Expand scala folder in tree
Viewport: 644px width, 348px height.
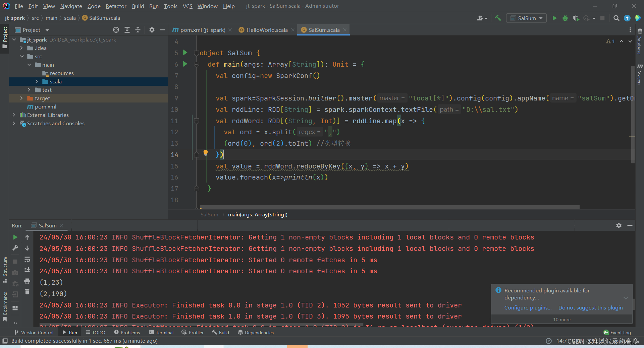pos(37,81)
